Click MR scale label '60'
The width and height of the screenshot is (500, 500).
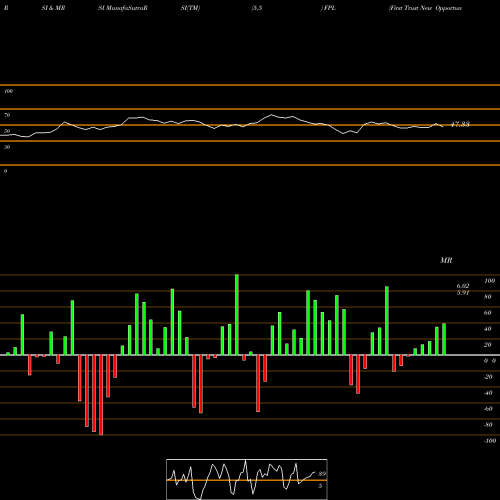tap(488, 313)
